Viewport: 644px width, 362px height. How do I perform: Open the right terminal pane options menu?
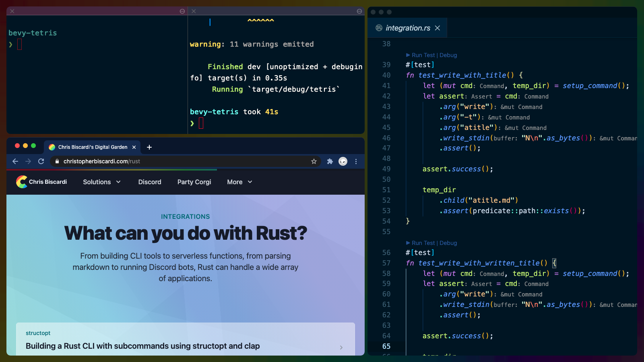tap(359, 11)
